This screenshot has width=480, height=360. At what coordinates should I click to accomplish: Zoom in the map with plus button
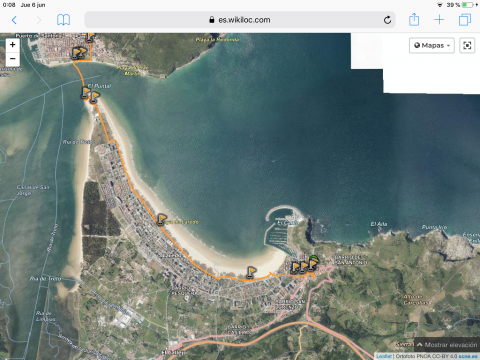coord(13,45)
